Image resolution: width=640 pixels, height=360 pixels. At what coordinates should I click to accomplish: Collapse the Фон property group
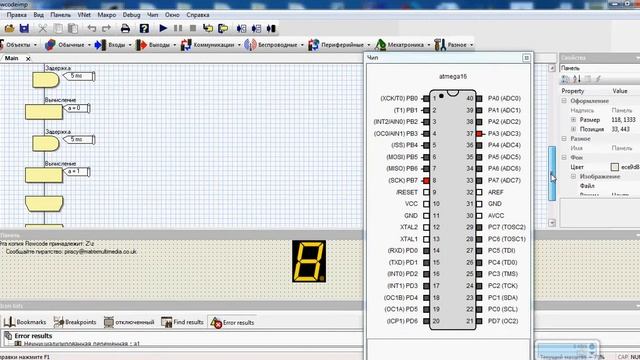tap(564, 157)
